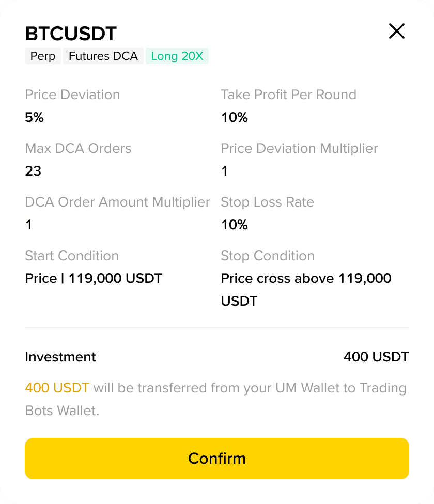
Task: Click the Max DCA Orders label
Action: (x=78, y=148)
